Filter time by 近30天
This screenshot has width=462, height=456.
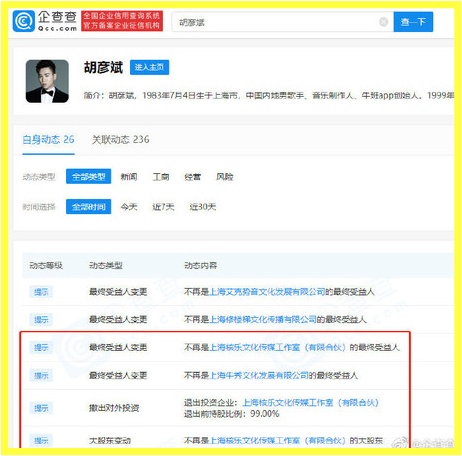pyautogui.click(x=203, y=207)
